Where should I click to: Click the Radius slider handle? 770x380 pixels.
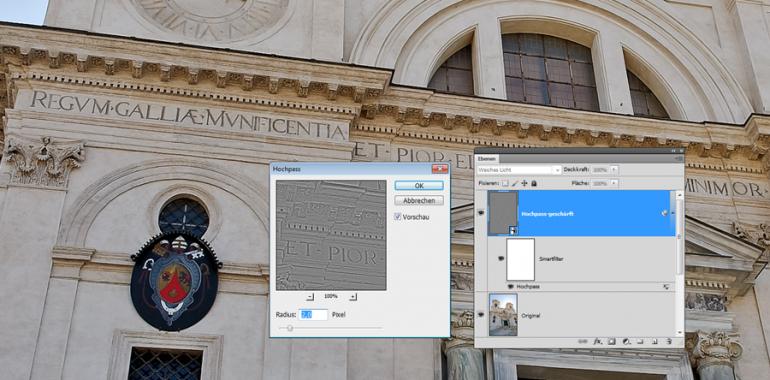[290, 328]
